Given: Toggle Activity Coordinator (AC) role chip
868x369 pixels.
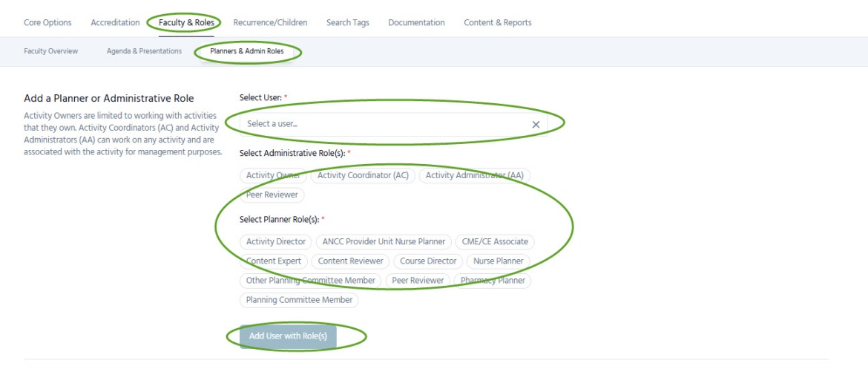Looking at the screenshot, I should tap(363, 175).
